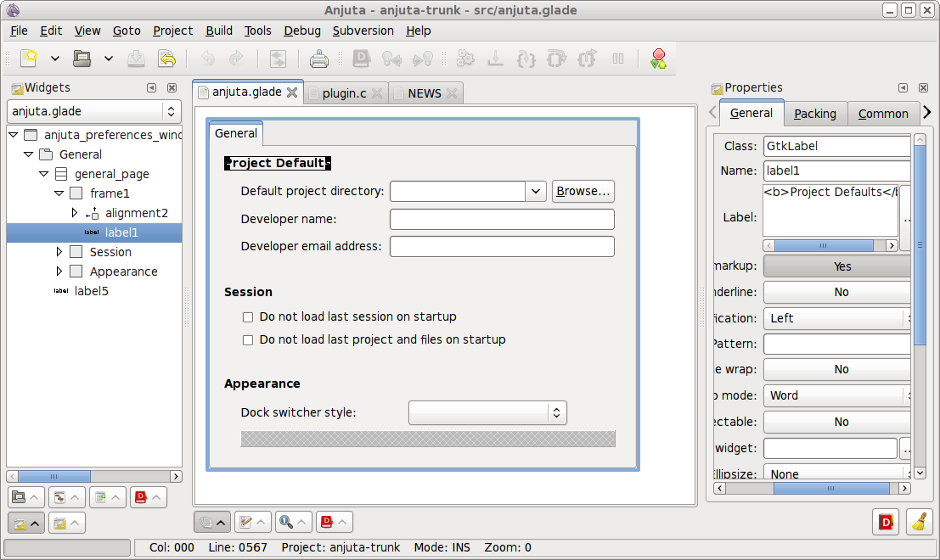
Task: Open the anjuta.glade widget selector combo
Action: click(x=94, y=111)
